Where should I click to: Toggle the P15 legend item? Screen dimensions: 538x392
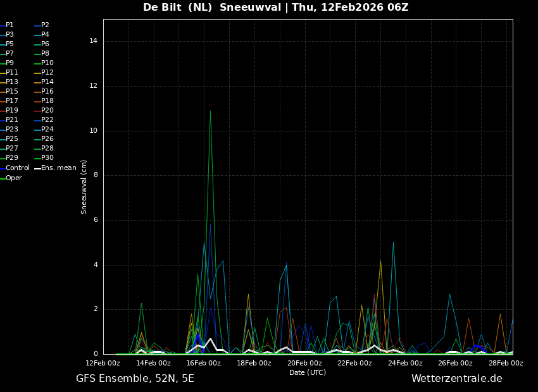(11, 92)
